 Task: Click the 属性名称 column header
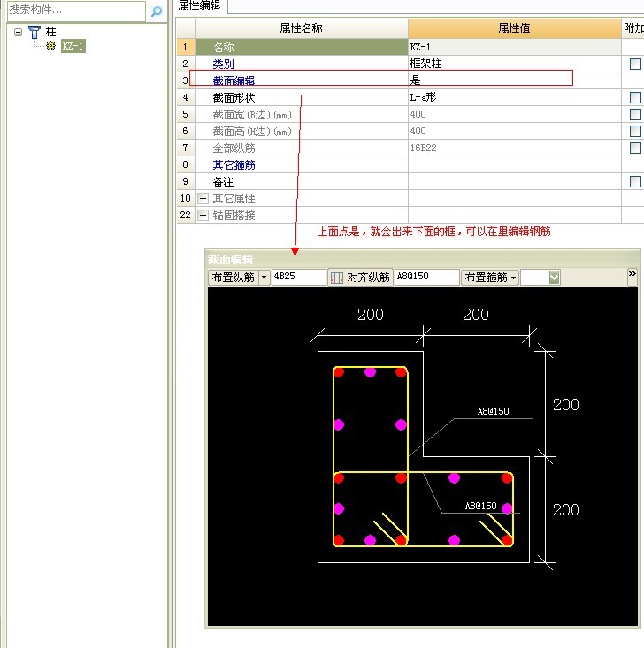pyautogui.click(x=301, y=28)
